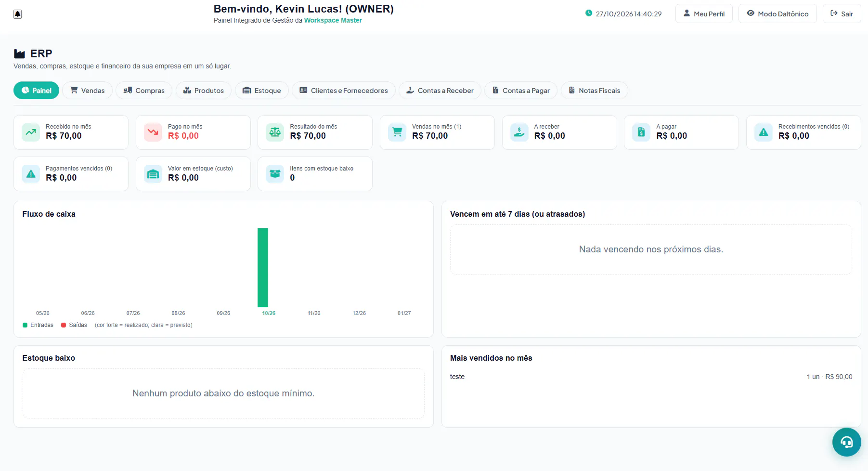
Task: Open the Compras tab
Action: (144, 91)
